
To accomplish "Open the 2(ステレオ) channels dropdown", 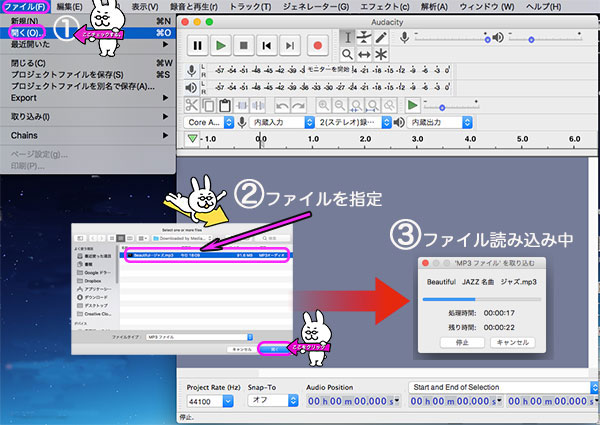I will pos(354,122).
